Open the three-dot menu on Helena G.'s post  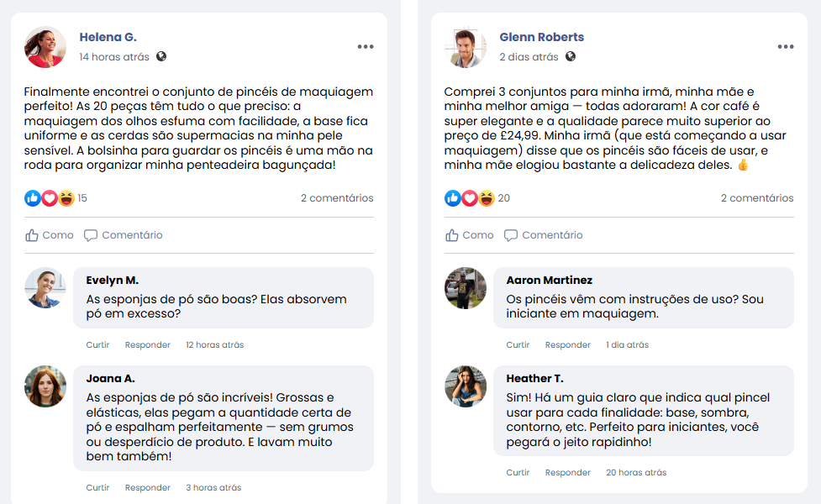pyautogui.click(x=366, y=47)
